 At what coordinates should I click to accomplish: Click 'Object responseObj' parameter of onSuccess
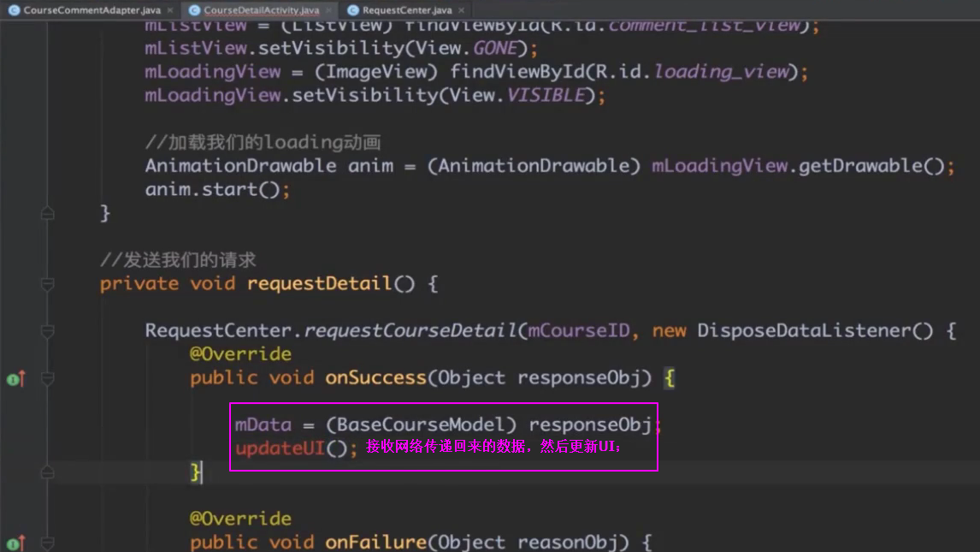pos(538,377)
